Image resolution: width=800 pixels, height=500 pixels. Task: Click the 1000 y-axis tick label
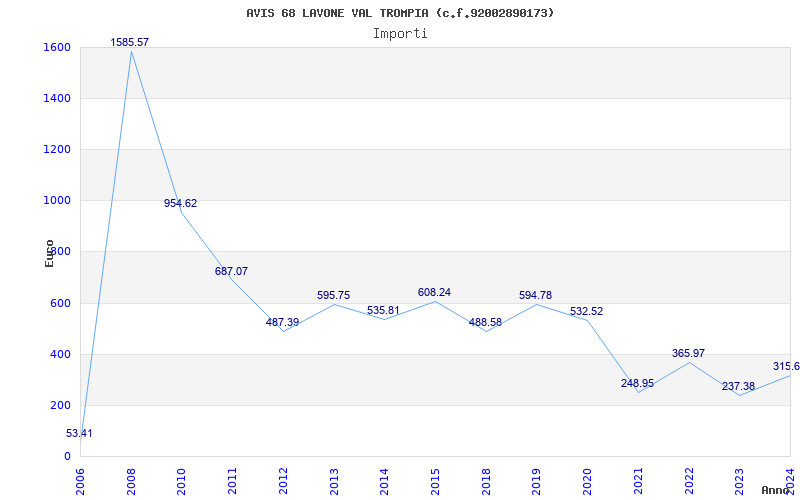click(55, 200)
